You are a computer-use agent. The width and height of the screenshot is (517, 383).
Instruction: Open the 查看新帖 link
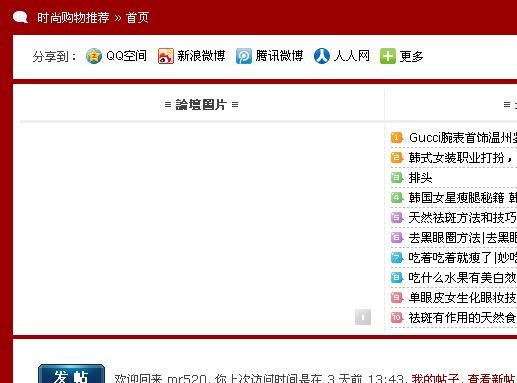point(491,379)
